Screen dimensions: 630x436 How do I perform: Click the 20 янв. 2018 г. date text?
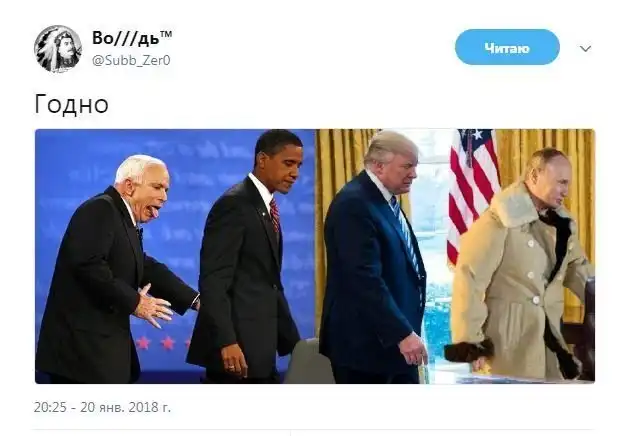coord(125,407)
